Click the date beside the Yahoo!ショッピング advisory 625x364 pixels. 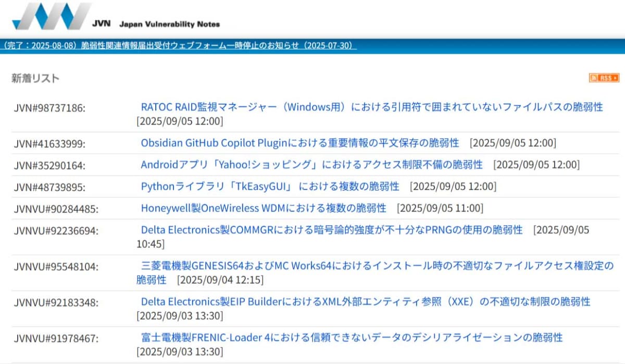(x=536, y=165)
